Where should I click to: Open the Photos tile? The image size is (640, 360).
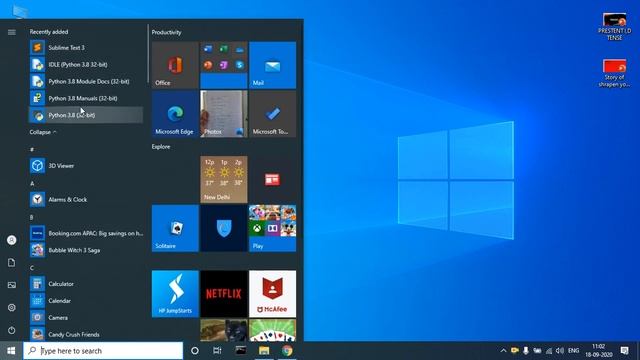click(224, 114)
